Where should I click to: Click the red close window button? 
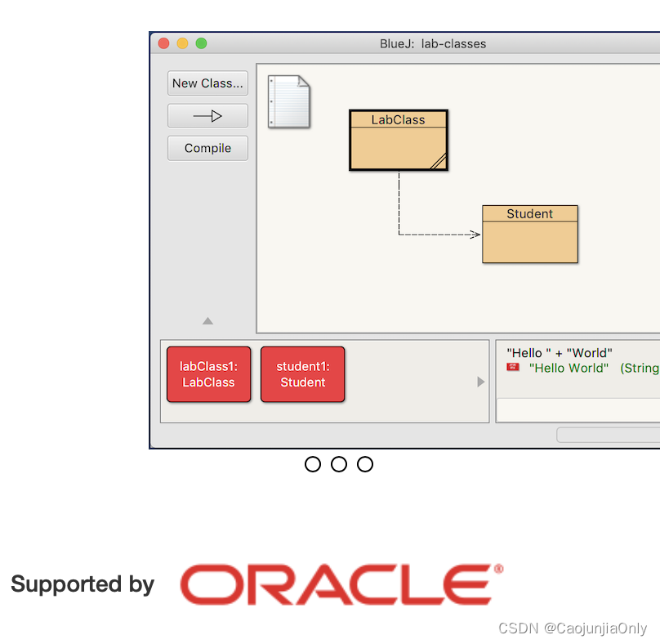pyautogui.click(x=163, y=43)
